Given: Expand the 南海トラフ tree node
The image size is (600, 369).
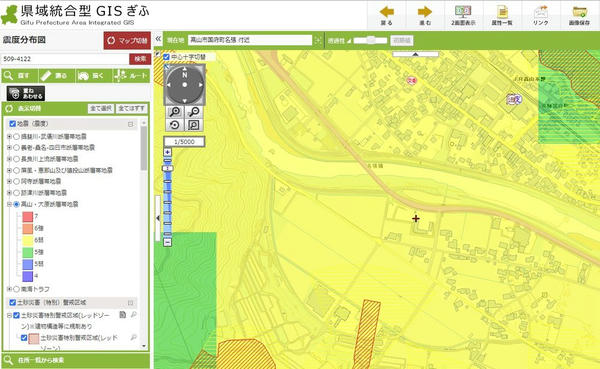Looking at the screenshot, I should click(x=9, y=289).
